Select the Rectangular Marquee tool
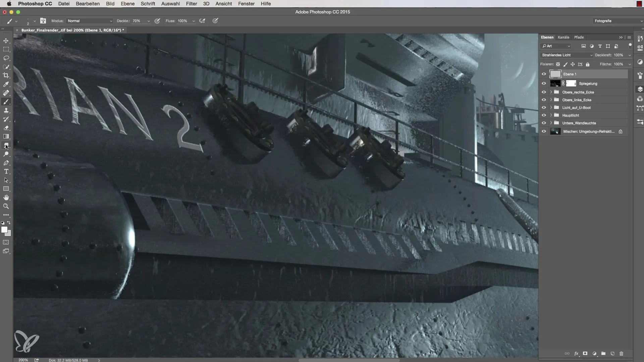This screenshot has height=362, width=644. coord(6,49)
